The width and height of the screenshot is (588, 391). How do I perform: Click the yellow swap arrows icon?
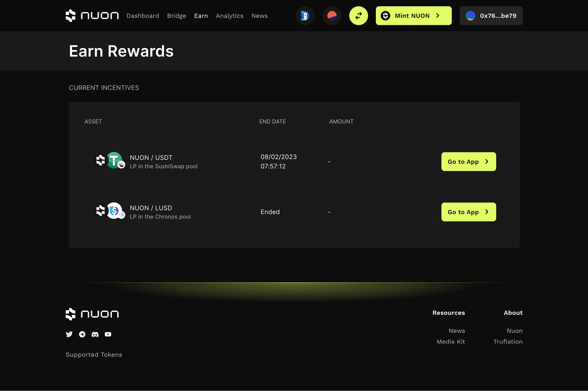click(x=359, y=16)
